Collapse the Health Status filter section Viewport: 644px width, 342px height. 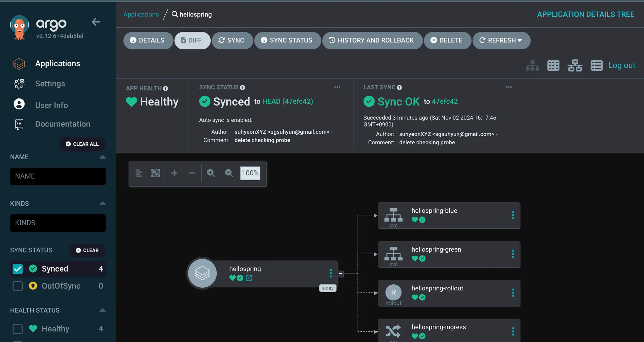pyautogui.click(x=102, y=310)
